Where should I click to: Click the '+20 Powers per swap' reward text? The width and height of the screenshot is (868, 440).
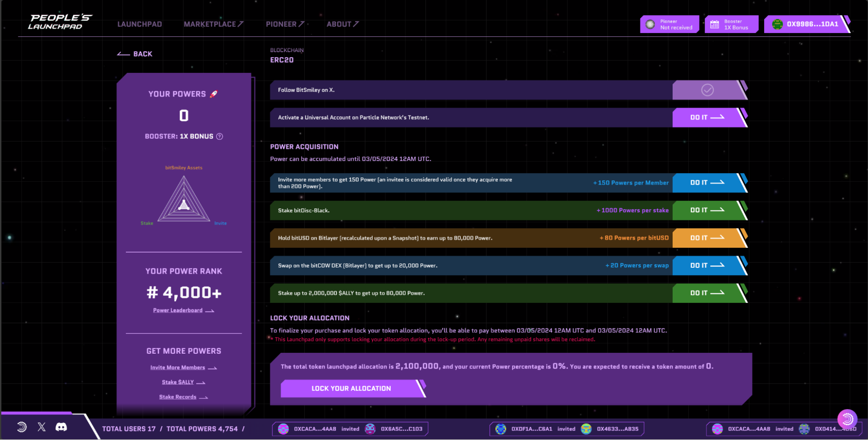(637, 266)
